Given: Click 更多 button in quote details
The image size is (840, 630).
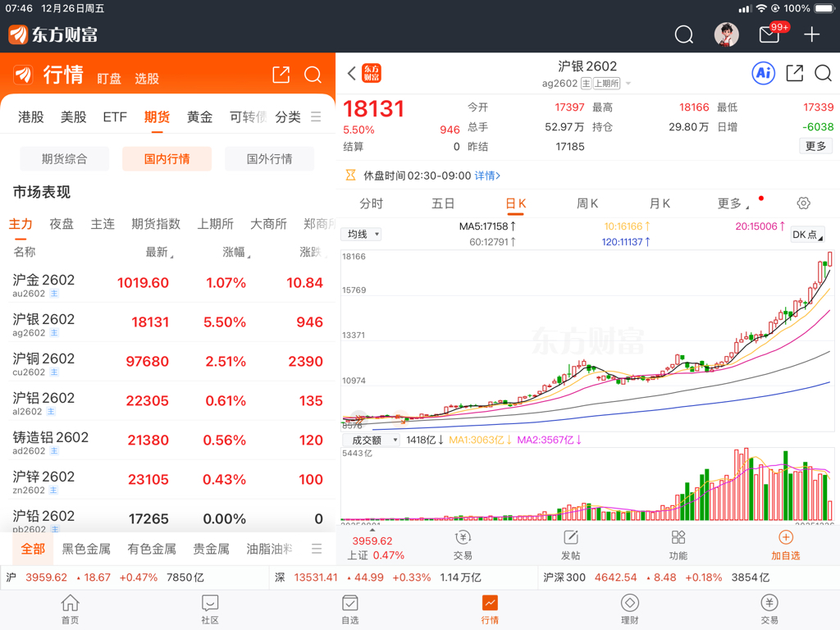Looking at the screenshot, I should (x=815, y=146).
